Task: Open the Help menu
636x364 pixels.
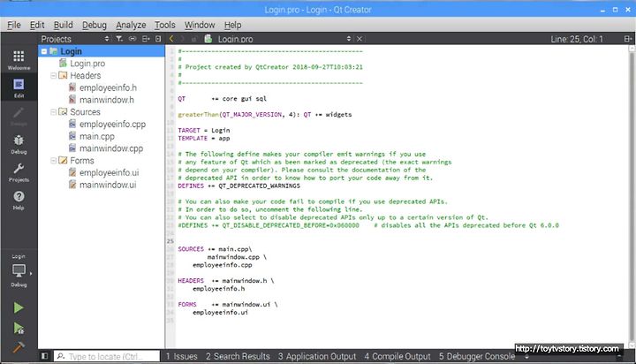Action: click(232, 25)
